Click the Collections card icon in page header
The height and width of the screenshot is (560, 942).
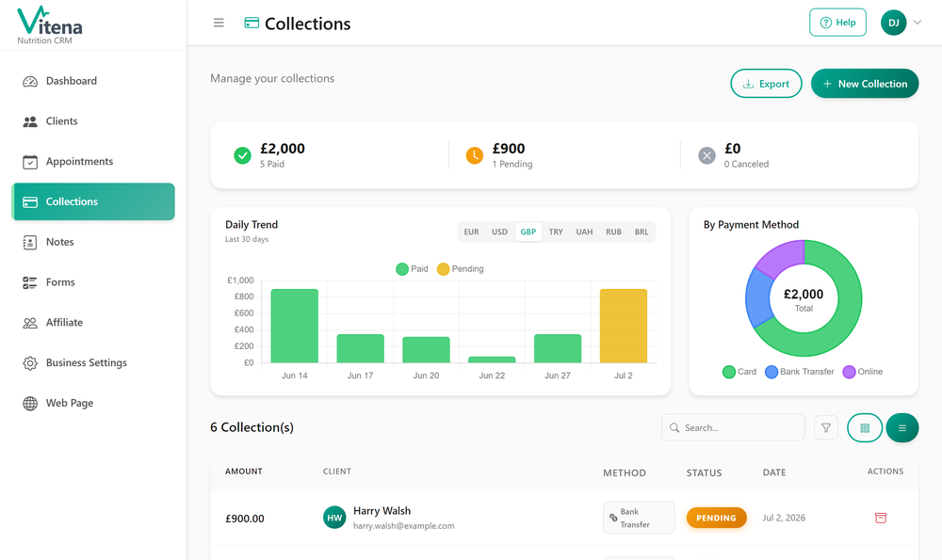(x=252, y=23)
